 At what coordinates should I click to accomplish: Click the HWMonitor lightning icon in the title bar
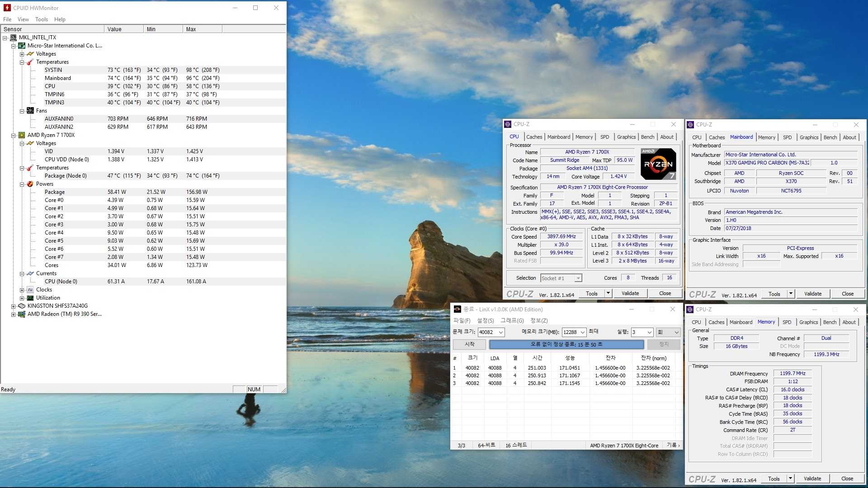7,8
